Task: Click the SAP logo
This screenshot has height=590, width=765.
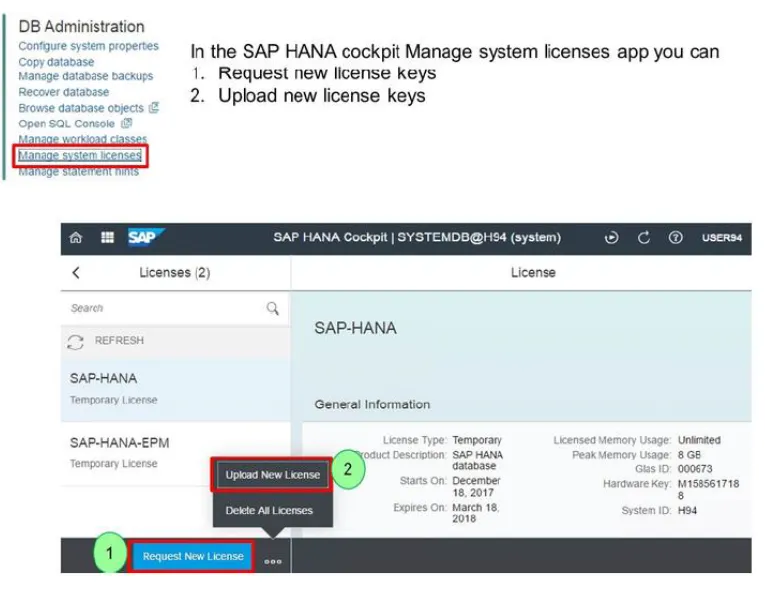Action: (146, 237)
